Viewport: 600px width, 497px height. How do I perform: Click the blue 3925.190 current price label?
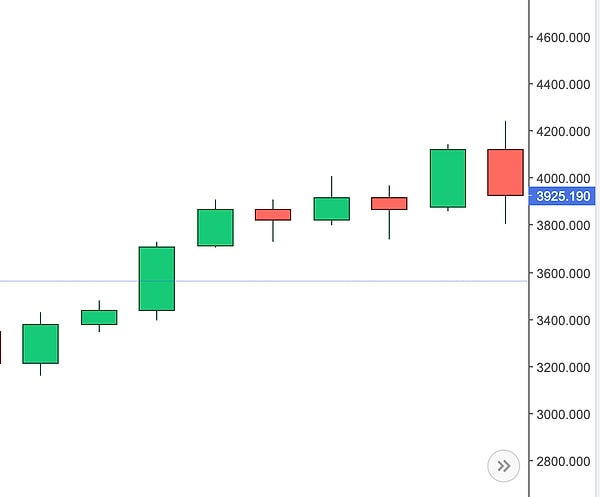(x=564, y=197)
